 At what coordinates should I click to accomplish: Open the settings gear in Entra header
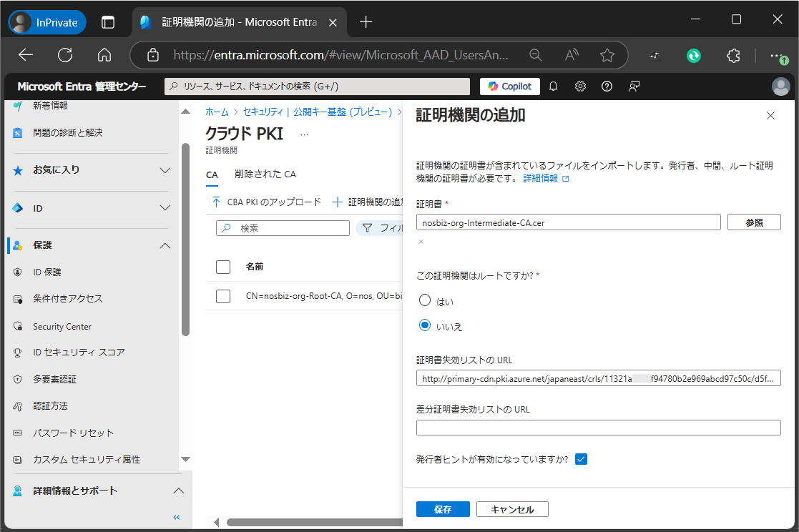click(580, 87)
